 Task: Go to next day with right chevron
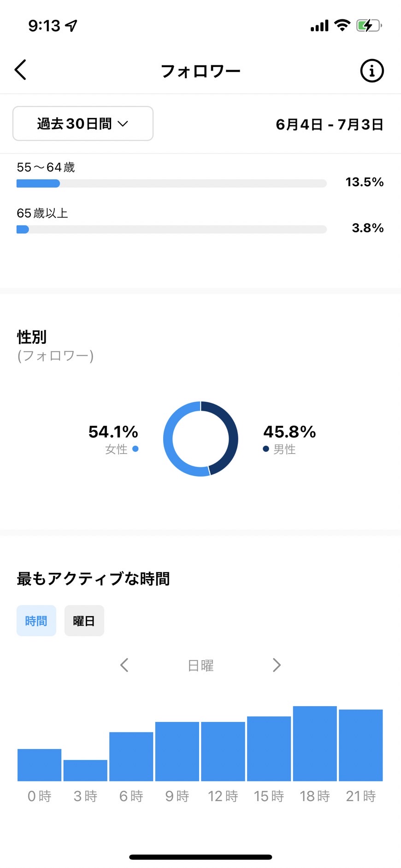277,665
